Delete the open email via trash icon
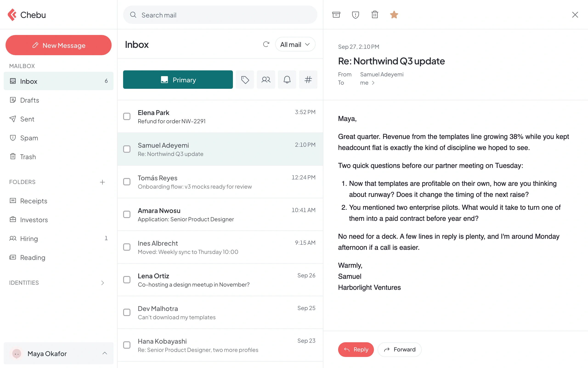The height and width of the screenshot is (368, 588). pyautogui.click(x=375, y=14)
